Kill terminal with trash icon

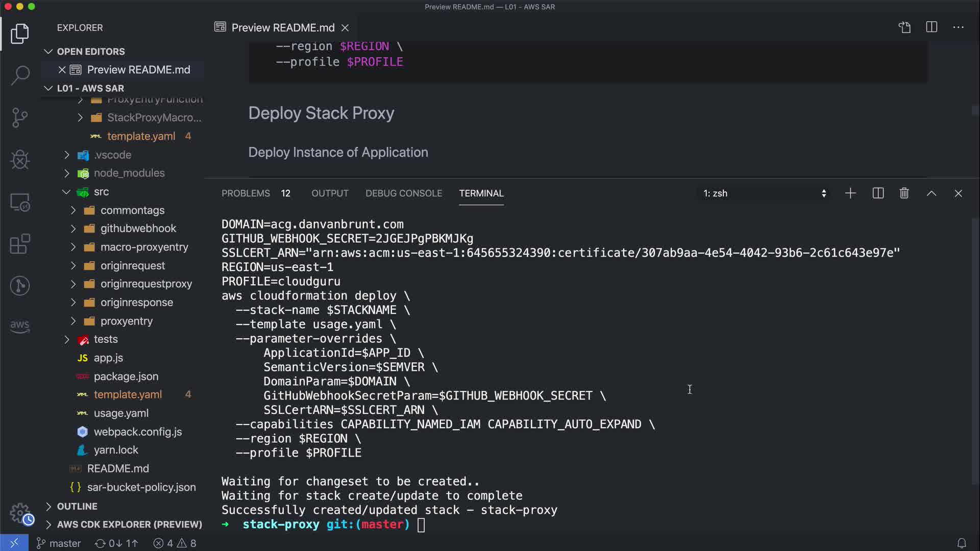pyautogui.click(x=904, y=193)
